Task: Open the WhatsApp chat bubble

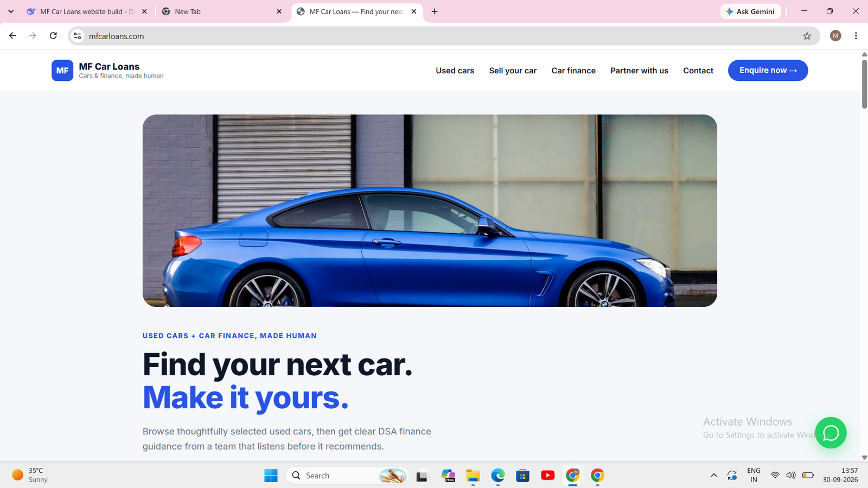Action: [831, 433]
